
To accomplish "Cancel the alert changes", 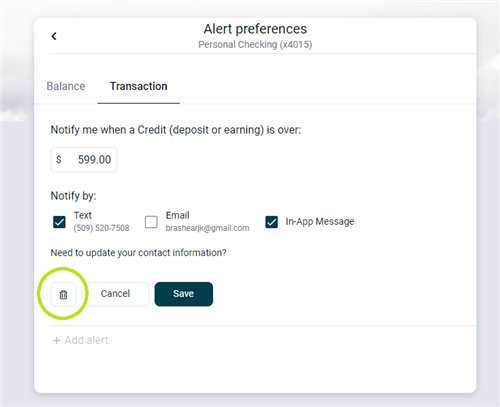I will point(115,294).
